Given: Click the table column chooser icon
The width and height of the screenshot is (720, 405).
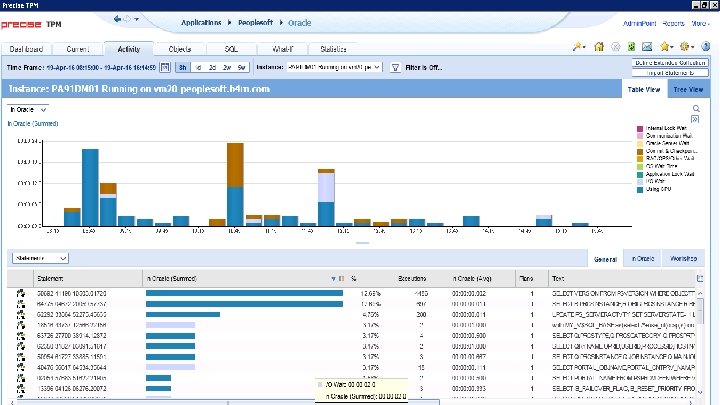Looking at the screenshot, I should coord(700,278).
